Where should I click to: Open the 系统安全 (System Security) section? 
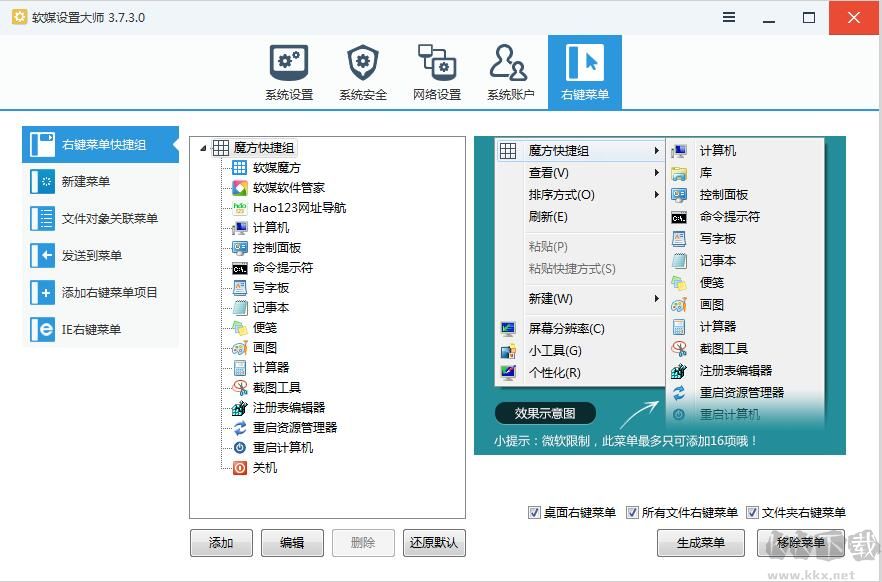point(362,70)
